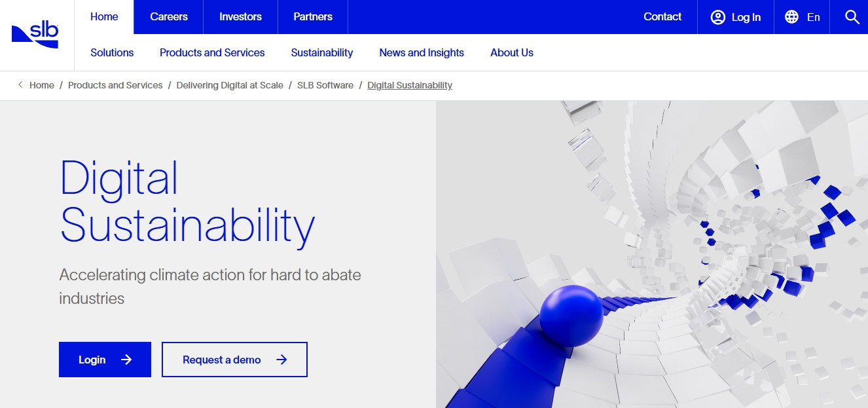This screenshot has width=868, height=408.
Task: Select the Partners tab
Action: point(313,17)
